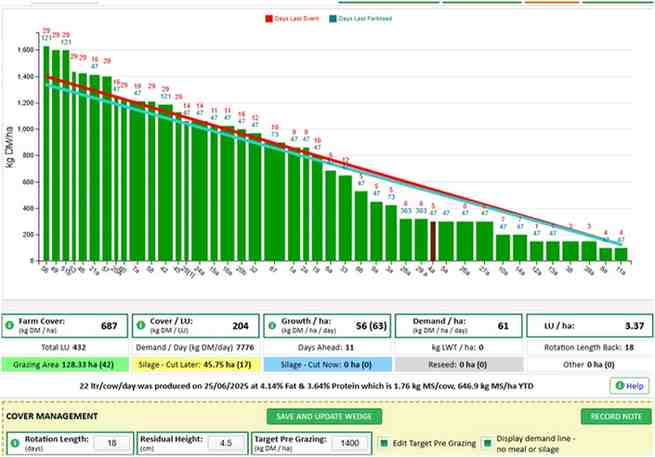Screen dimensions: 655x457
Task: Enable the Edit Target Pre Grazing checkbox
Action: click(x=384, y=443)
